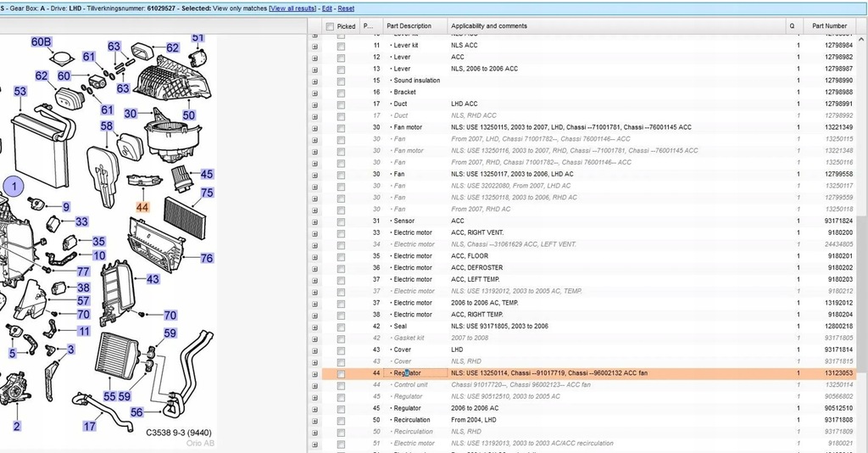Select callout 50 beside the housing

point(188,115)
